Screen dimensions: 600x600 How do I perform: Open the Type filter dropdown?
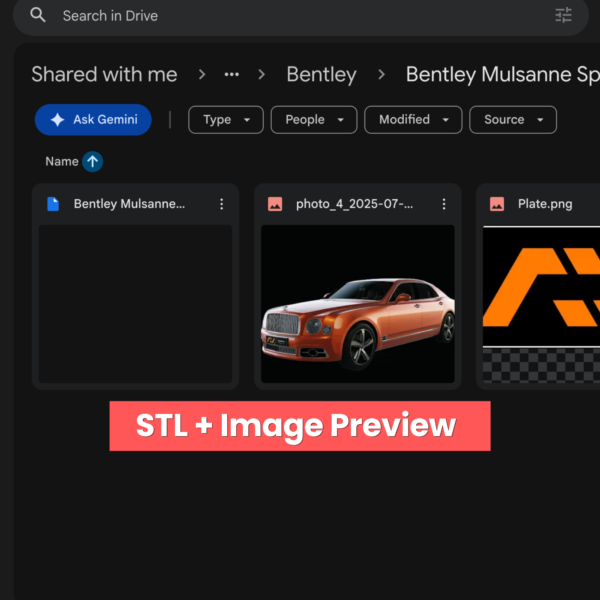(x=226, y=120)
